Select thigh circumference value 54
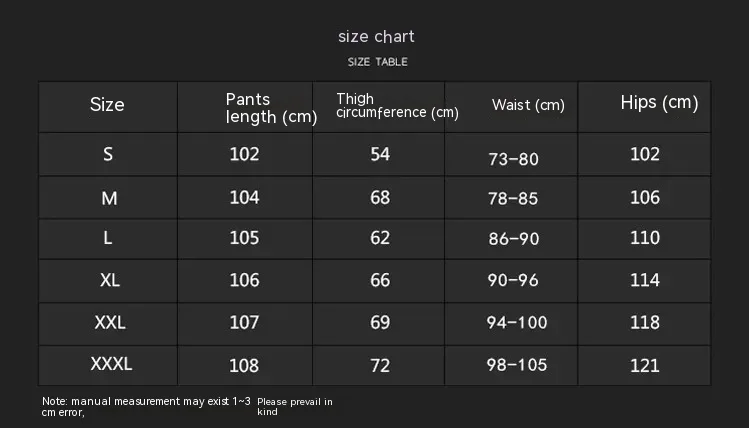Screen dimensions: 749x428 (380, 154)
